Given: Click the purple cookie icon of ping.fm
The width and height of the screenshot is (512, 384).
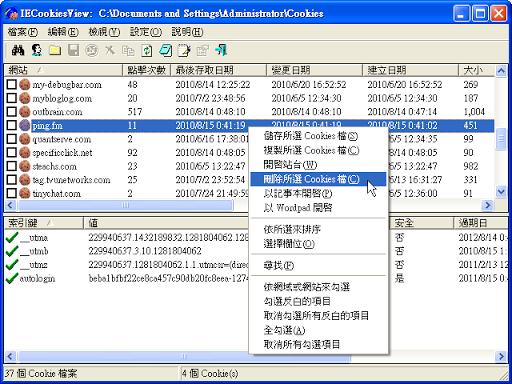Looking at the screenshot, I should (25, 125).
